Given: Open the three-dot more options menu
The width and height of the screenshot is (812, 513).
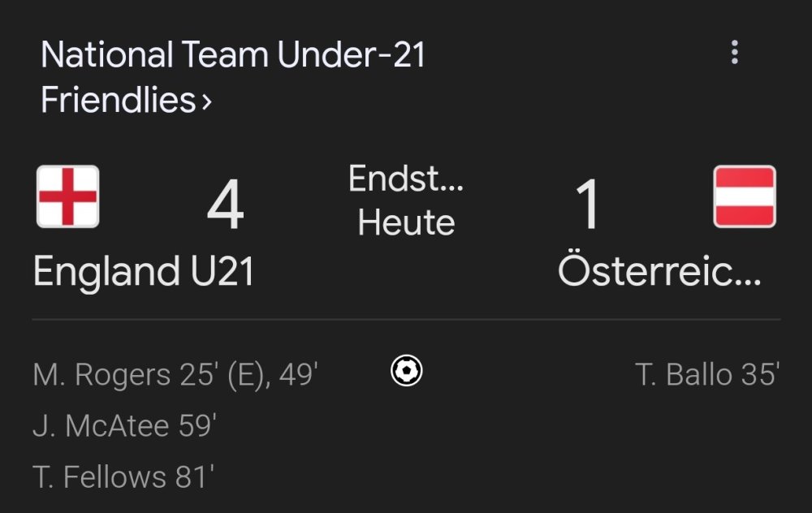Looking at the screenshot, I should coord(734,54).
